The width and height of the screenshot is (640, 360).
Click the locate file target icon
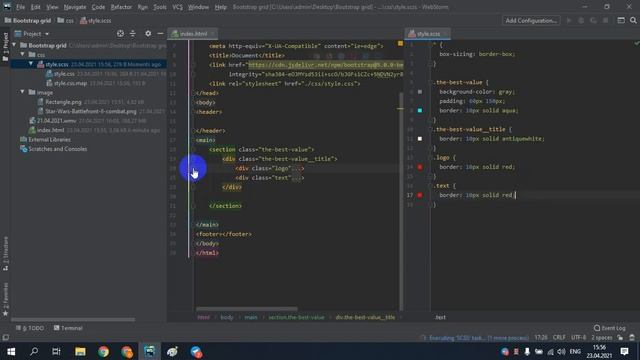pyautogui.click(x=120, y=34)
